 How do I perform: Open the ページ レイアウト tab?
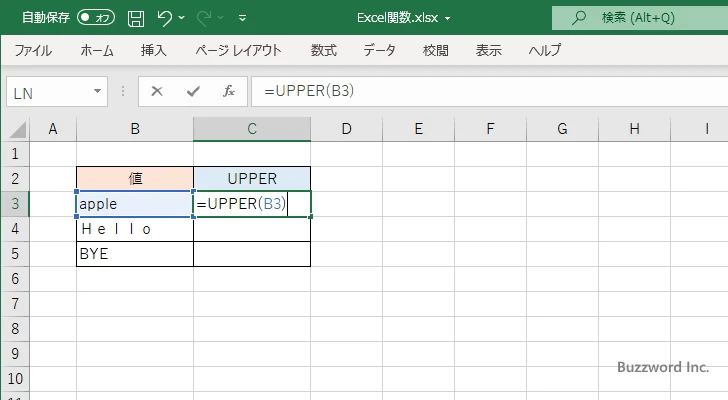[238, 50]
